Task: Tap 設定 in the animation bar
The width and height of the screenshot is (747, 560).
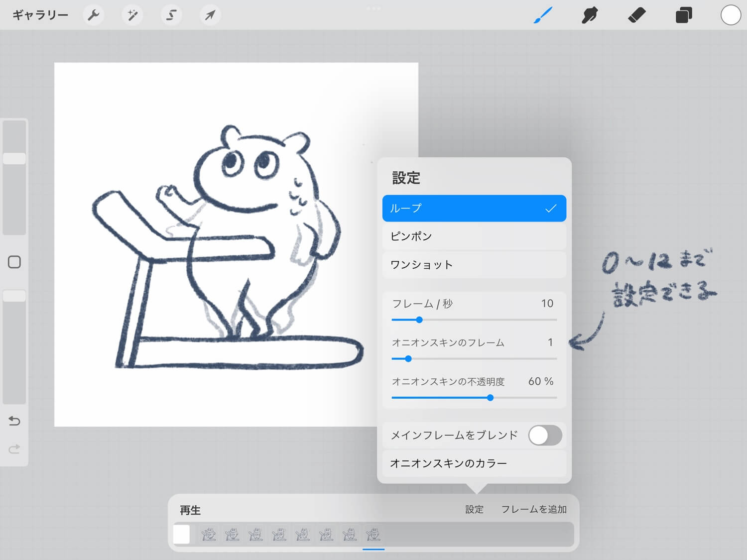Action: click(x=474, y=509)
